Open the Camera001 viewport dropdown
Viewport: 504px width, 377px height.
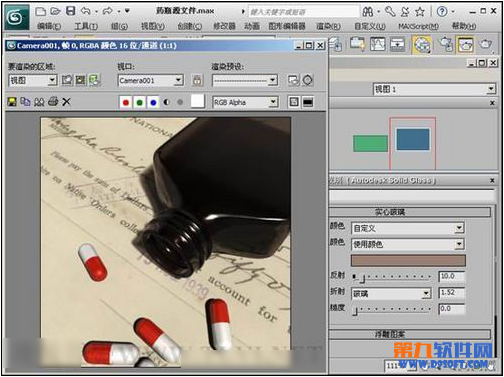(x=151, y=80)
